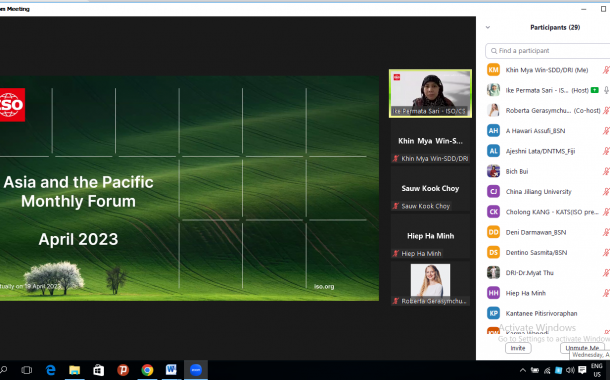Viewport: 610px width, 380px height.
Task: Click the AH avatar for A Hawari Assufi
Action: tap(493, 131)
